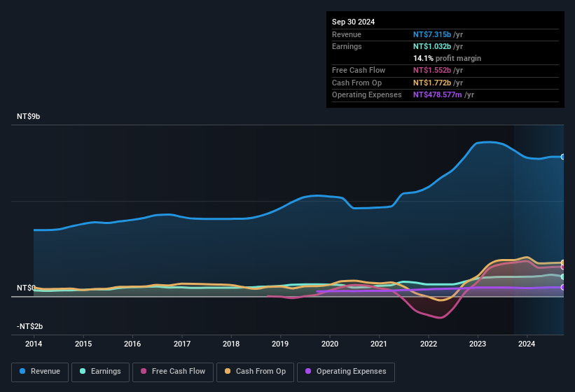Click the Revenue label in the tooltip
The height and width of the screenshot is (392, 575).
(x=347, y=34)
